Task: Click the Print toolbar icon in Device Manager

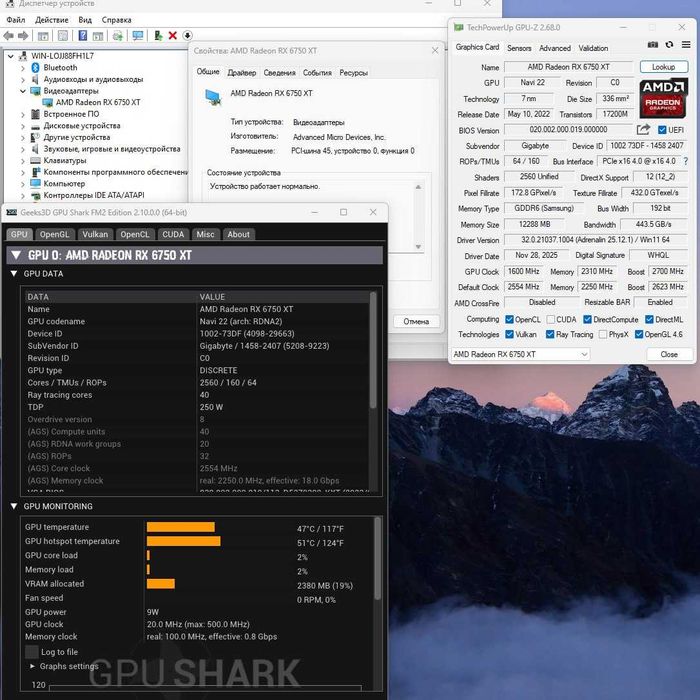Action: tap(118, 36)
